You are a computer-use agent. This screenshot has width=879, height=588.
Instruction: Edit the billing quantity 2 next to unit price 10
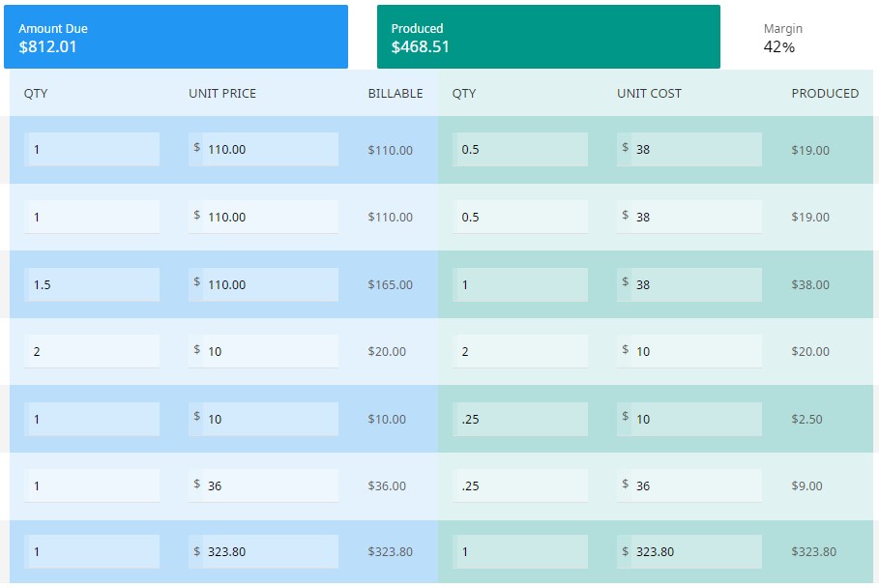[x=92, y=351]
